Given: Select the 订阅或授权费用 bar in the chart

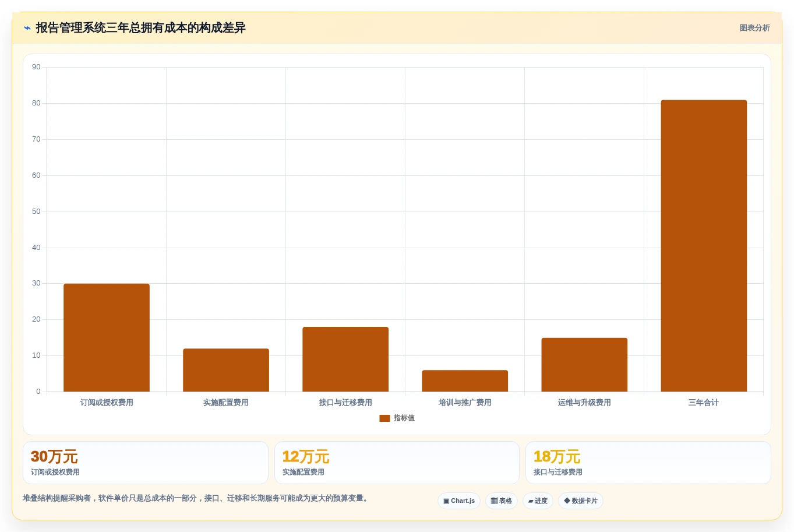Looking at the screenshot, I should coord(107,337).
